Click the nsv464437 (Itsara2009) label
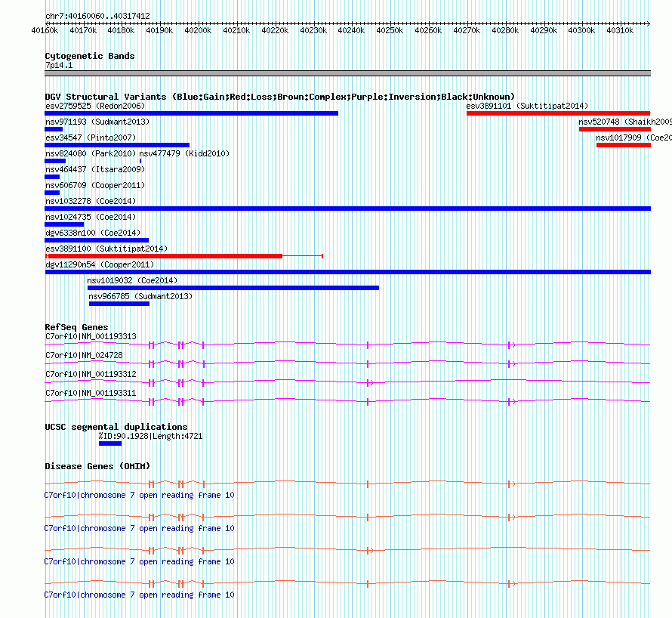672x618 pixels. (95, 169)
